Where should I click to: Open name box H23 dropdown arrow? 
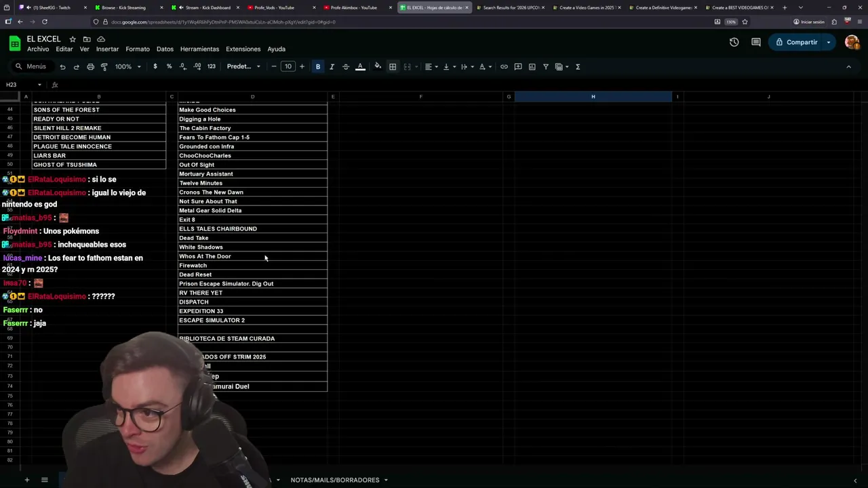point(39,85)
